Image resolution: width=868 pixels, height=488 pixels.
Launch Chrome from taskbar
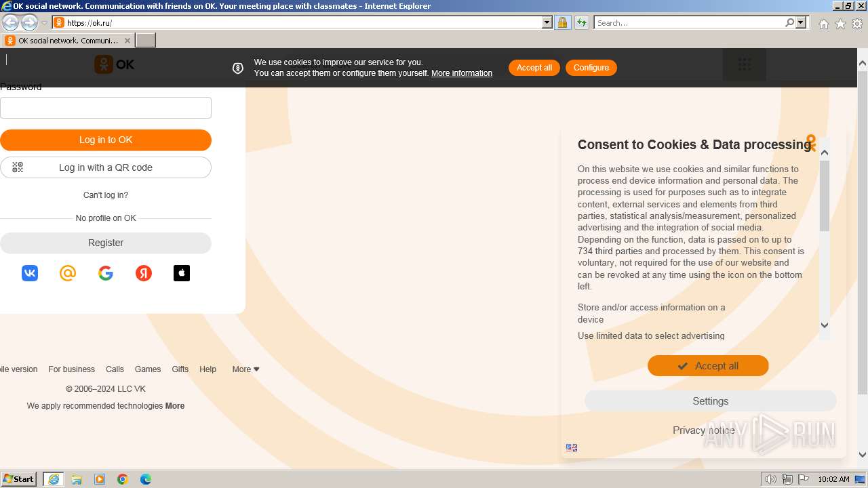tap(123, 479)
